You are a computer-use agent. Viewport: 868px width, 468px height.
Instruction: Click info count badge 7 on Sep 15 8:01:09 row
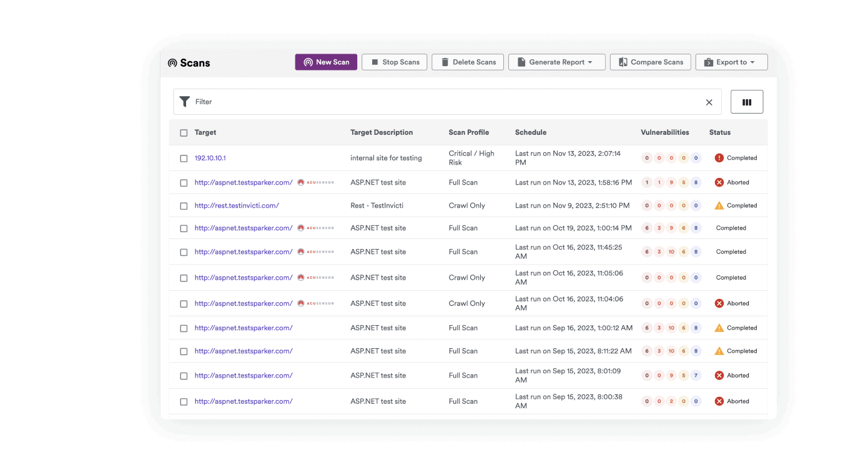pyautogui.click(x=696, y=376)
